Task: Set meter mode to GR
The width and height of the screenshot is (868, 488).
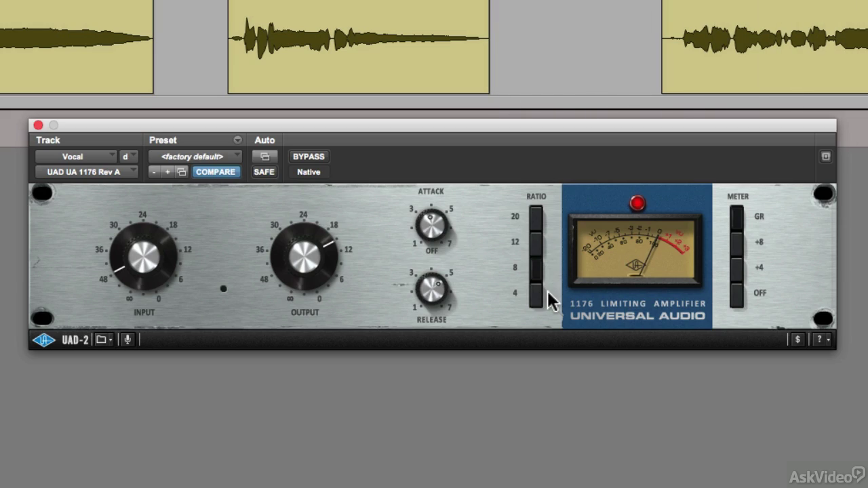Action: tap(736, 218)
